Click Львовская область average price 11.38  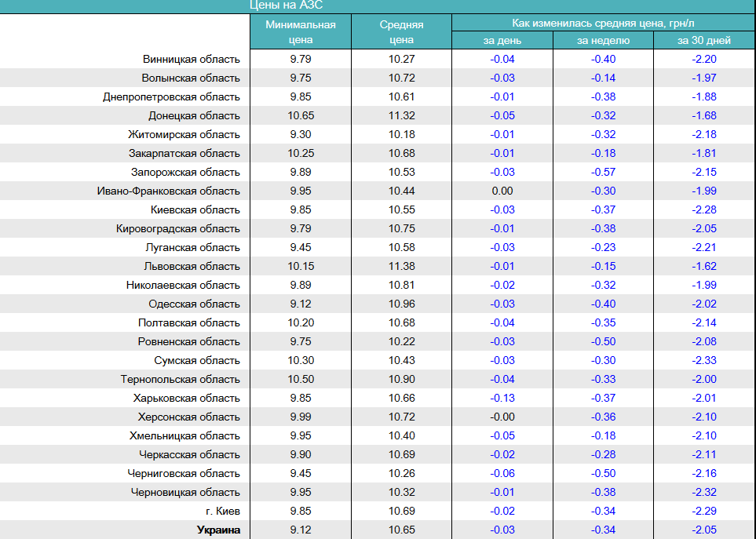pyautogui.click(x=401, y=267)
